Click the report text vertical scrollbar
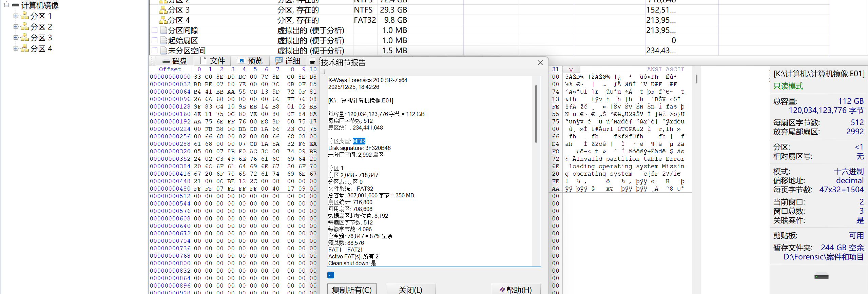This screenshot has height=294, width=868. click(536, 114)
